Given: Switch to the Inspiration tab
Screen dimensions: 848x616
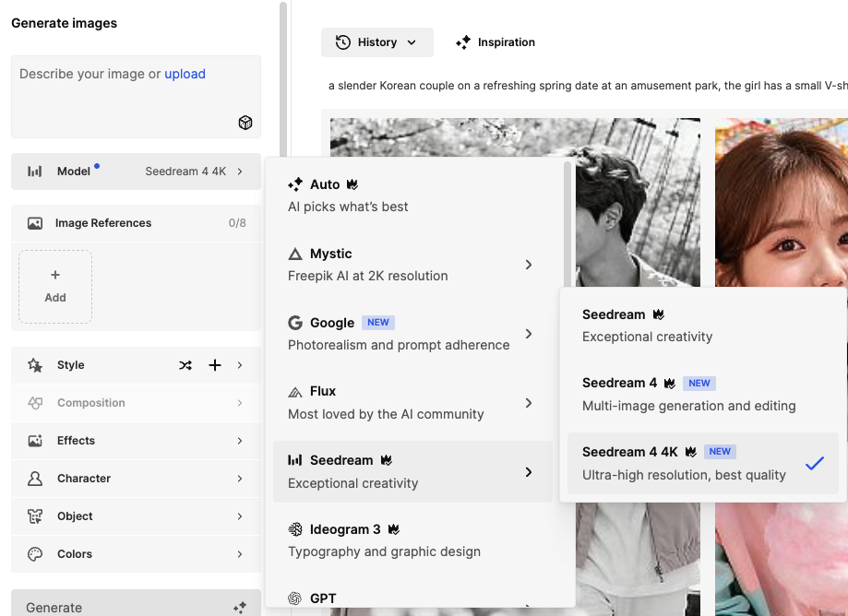Looking at the screenshot, I should pyautogui.click(x=495, y=42).
